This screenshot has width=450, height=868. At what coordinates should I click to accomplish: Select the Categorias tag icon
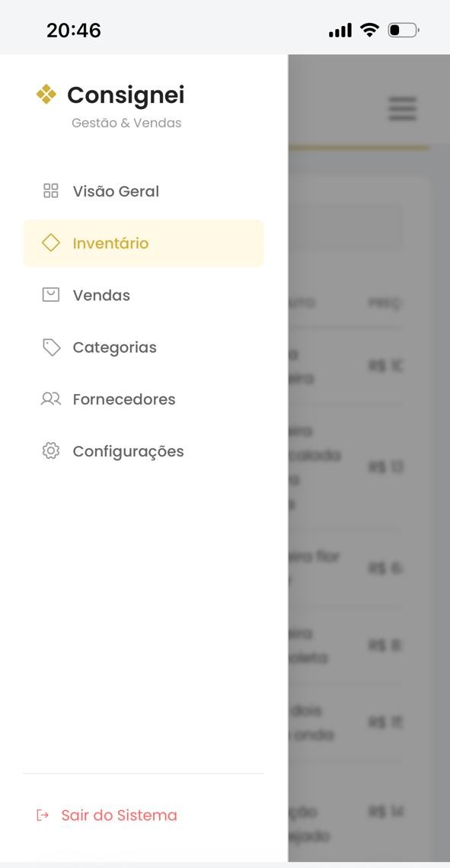click(x=50, y=347)
